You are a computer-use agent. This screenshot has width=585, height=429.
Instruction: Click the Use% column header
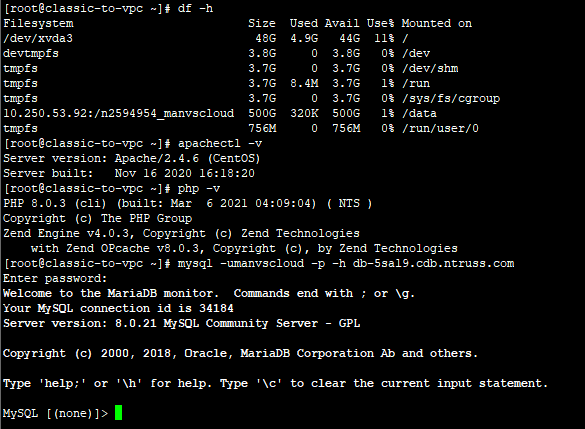[380, 23]
